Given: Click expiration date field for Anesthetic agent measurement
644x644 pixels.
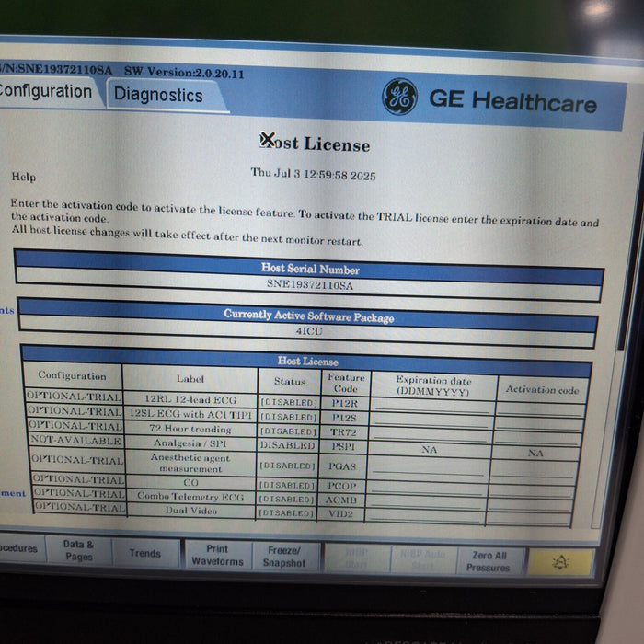Looking at the screenshot, I should point(427,468).
